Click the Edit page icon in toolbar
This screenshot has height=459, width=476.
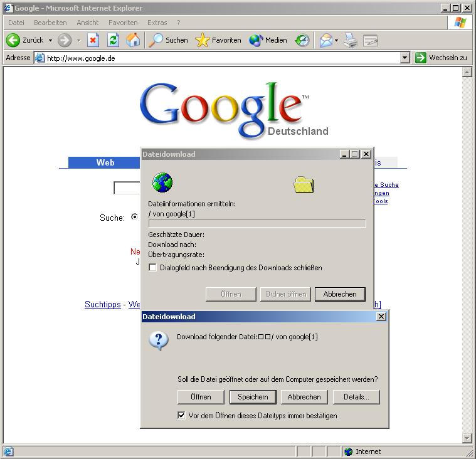point(371,40)
